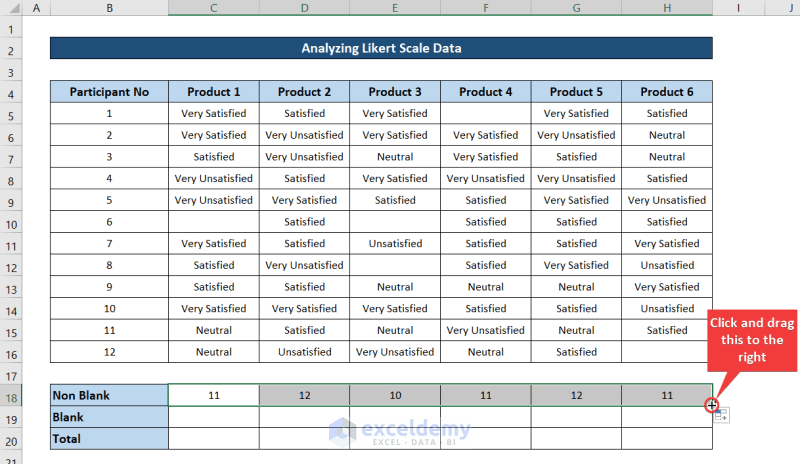Select the Participant No header cell

point(109,92)
